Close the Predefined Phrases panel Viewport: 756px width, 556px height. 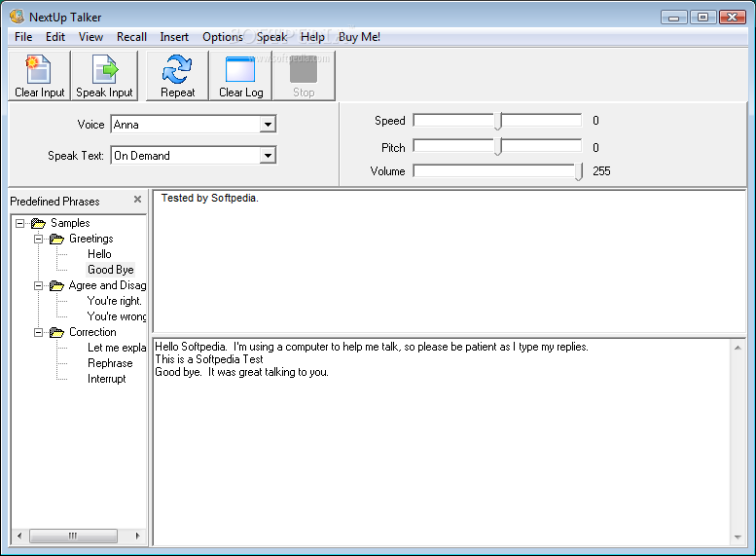[137, 200]
